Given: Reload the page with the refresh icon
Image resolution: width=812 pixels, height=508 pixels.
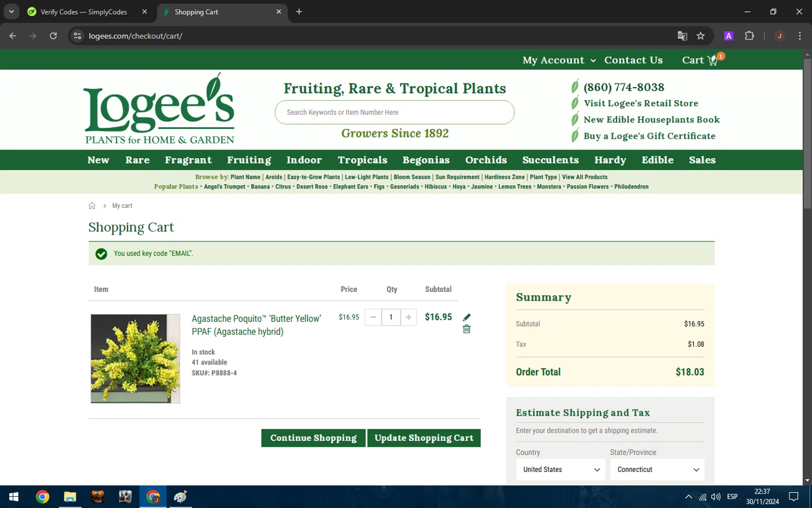Looking at the screenshot, I should click(x=53, y=36).
